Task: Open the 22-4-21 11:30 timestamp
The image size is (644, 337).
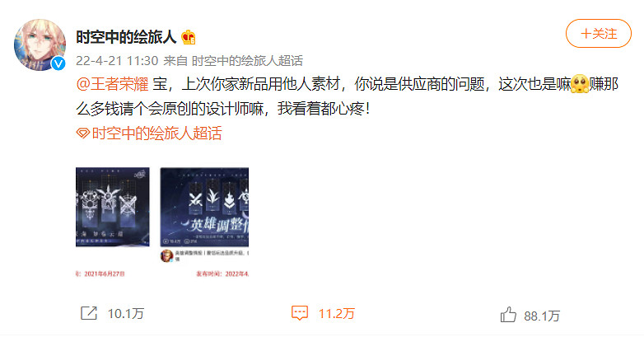Action: pyautogui.click(x=117, y=61)
